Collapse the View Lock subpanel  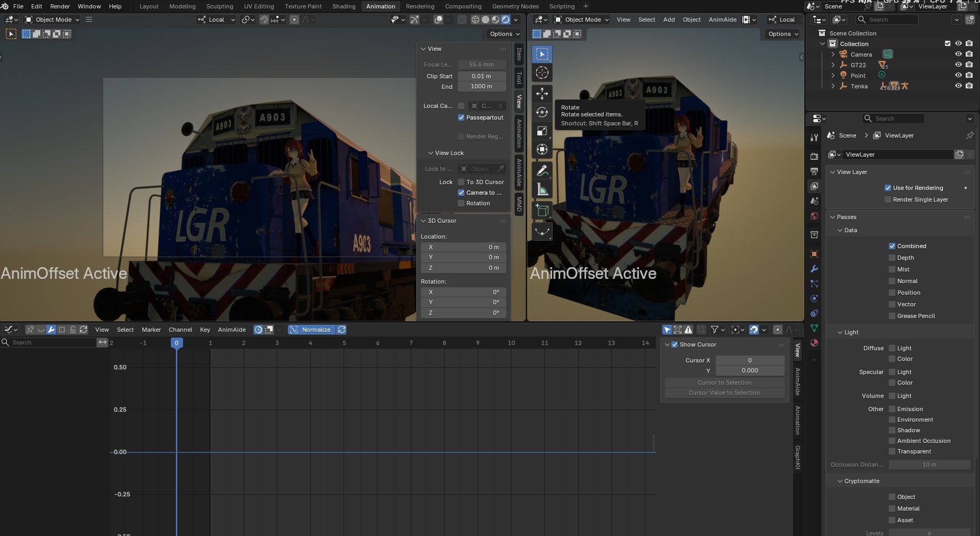point(431,153)
